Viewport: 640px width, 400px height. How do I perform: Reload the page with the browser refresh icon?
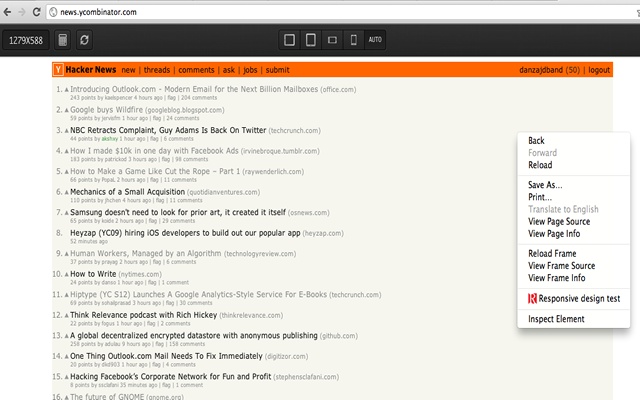[36, 12]
